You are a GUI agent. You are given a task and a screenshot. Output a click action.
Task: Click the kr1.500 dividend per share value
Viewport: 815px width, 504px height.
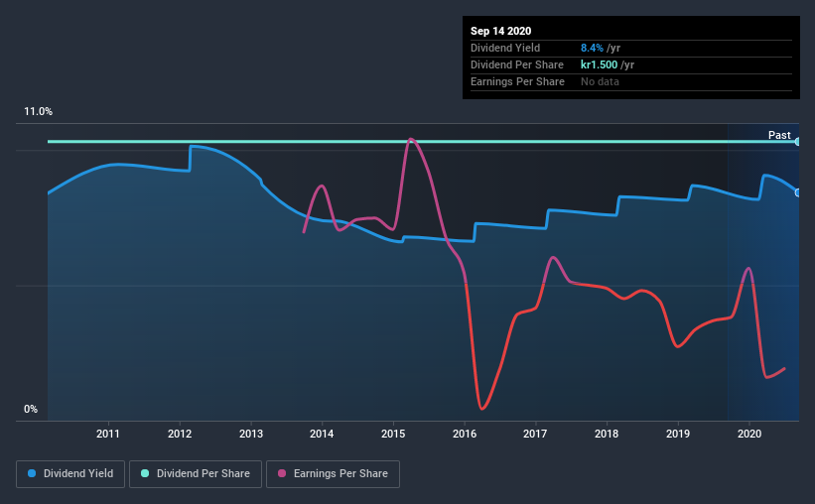tap(599, 64)
